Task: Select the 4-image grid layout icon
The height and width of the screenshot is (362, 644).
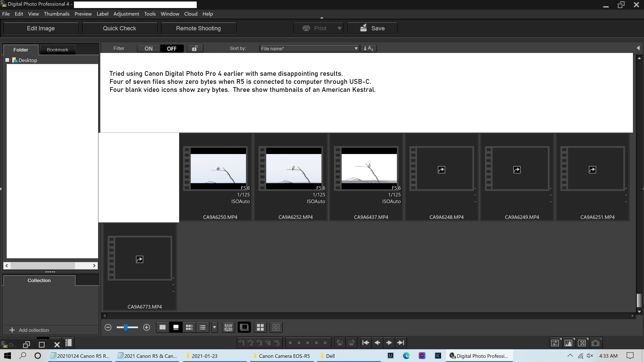Action: click(260, 327)
